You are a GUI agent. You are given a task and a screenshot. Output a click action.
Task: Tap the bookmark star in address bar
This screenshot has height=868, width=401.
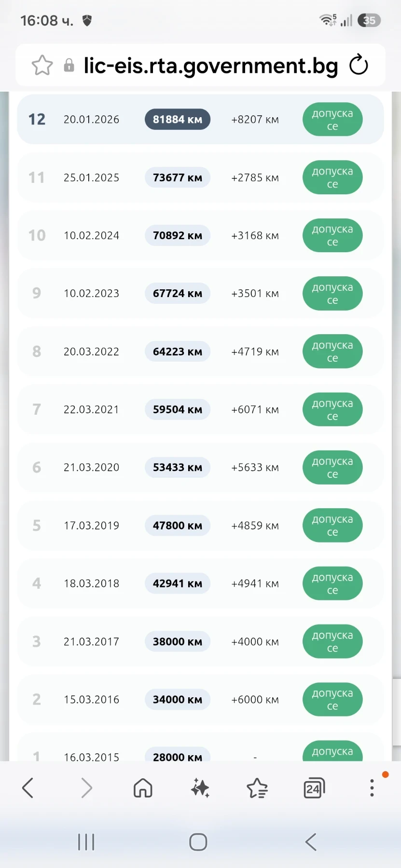coord(42,65)
